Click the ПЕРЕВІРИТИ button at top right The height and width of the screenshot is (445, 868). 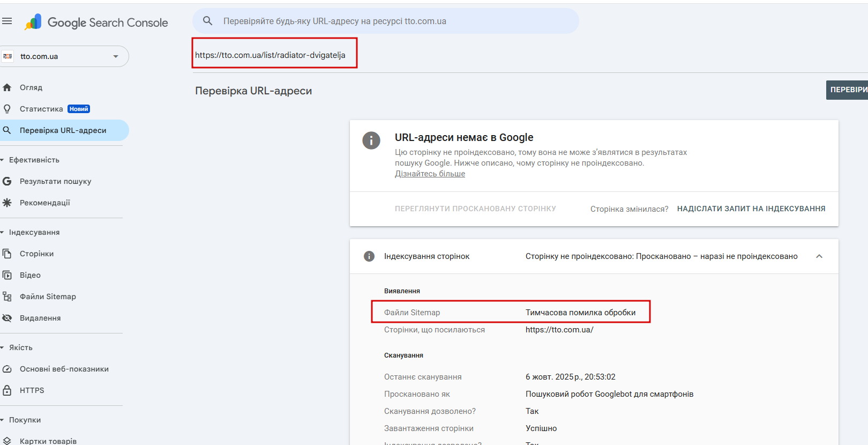(x=847, y=90)
